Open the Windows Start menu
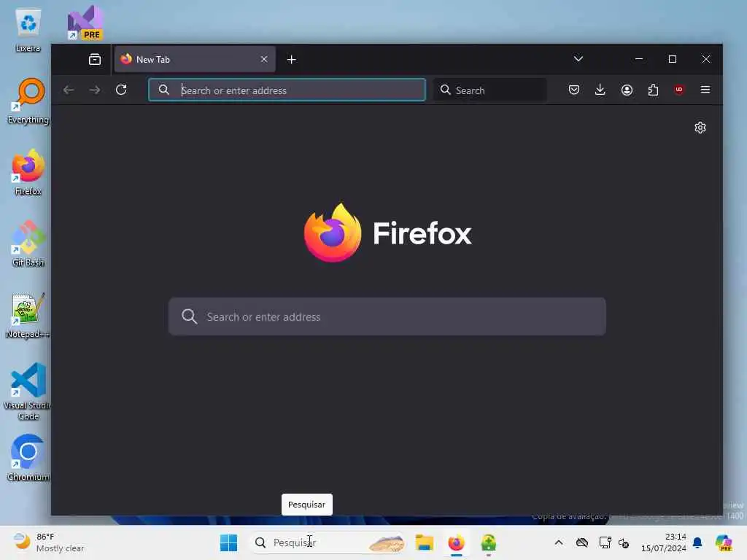Image resolution: width=747 pixels, height=560 pixels. (x=228, y=542)
